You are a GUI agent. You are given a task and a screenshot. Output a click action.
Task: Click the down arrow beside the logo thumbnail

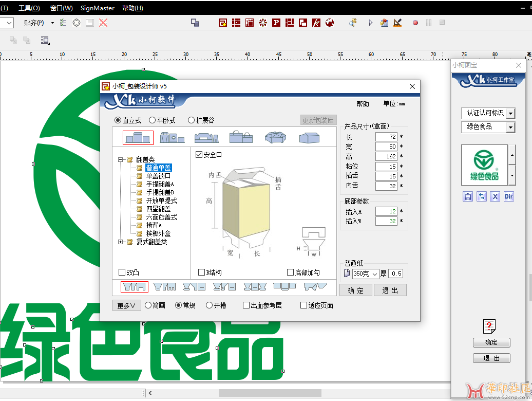pos(512,175)
